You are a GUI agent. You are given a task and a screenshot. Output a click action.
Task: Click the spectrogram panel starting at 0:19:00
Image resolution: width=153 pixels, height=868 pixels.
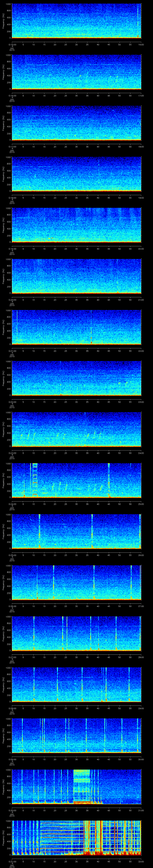click(x=76, y=225)
